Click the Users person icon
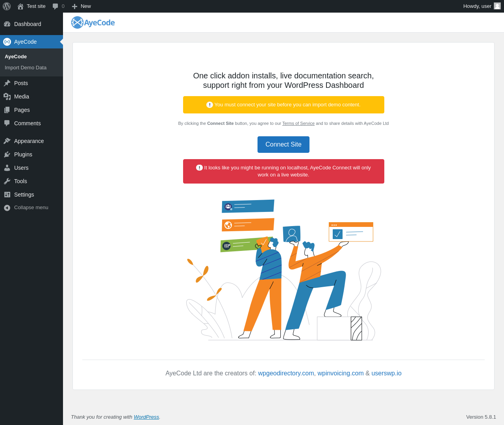This screenshot has width=504, height=425. pyautogui.click(x=7, y=168)
